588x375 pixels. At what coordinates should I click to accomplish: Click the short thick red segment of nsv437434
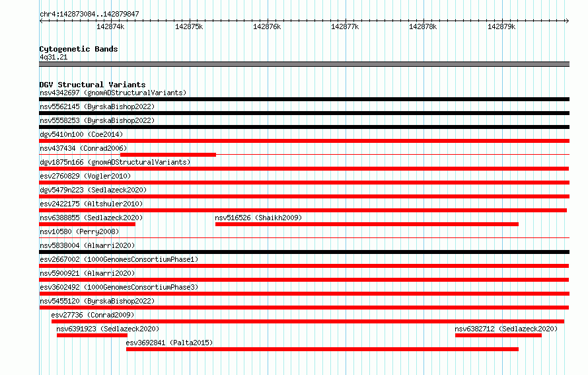(168, 155)
